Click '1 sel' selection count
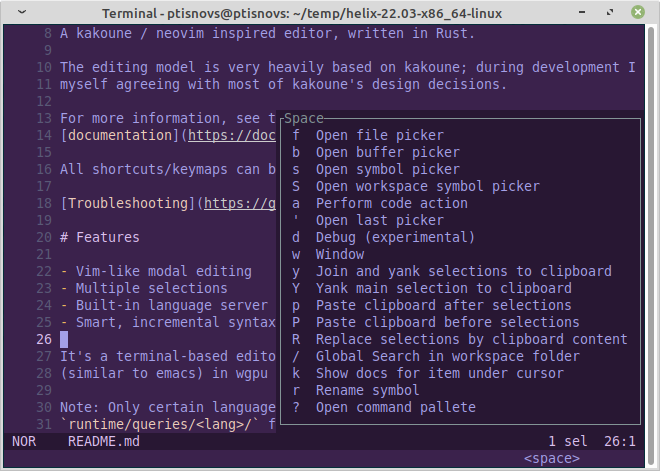Screen dimensions: 660x471 (x=568, y=442)
